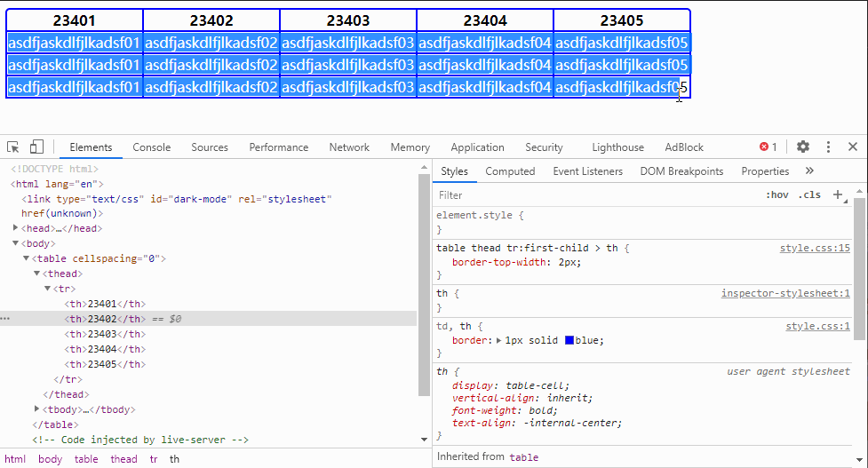The width and height of the screenshot is (868, 468).
Task: Click the 23403 table header cell
Action: point(348,20)
